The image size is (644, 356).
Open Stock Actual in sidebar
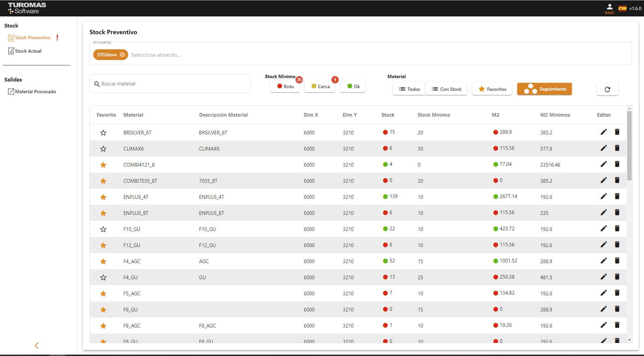click(x=28, y=51)
